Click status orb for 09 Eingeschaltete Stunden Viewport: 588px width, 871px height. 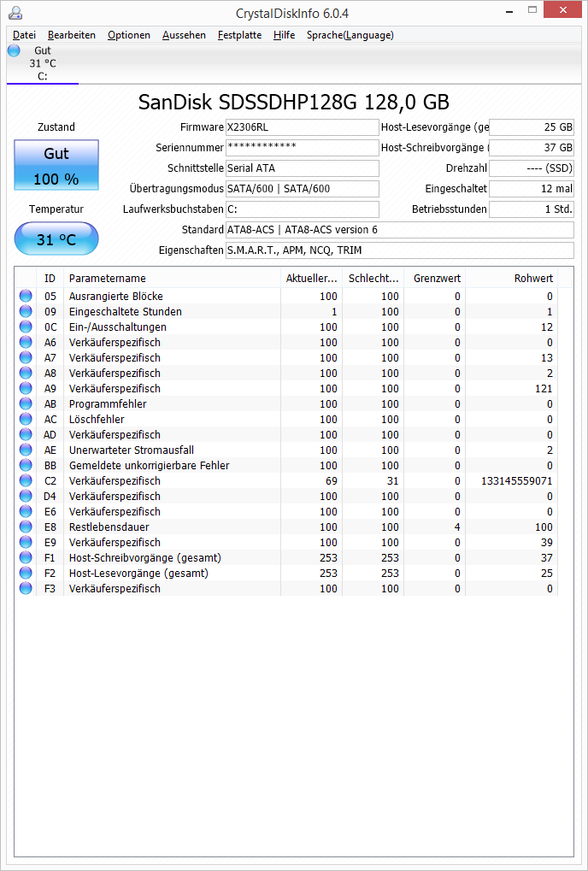[x=26, y=312]
